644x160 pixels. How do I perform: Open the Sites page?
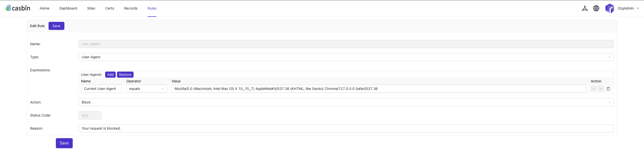(91, 8)
